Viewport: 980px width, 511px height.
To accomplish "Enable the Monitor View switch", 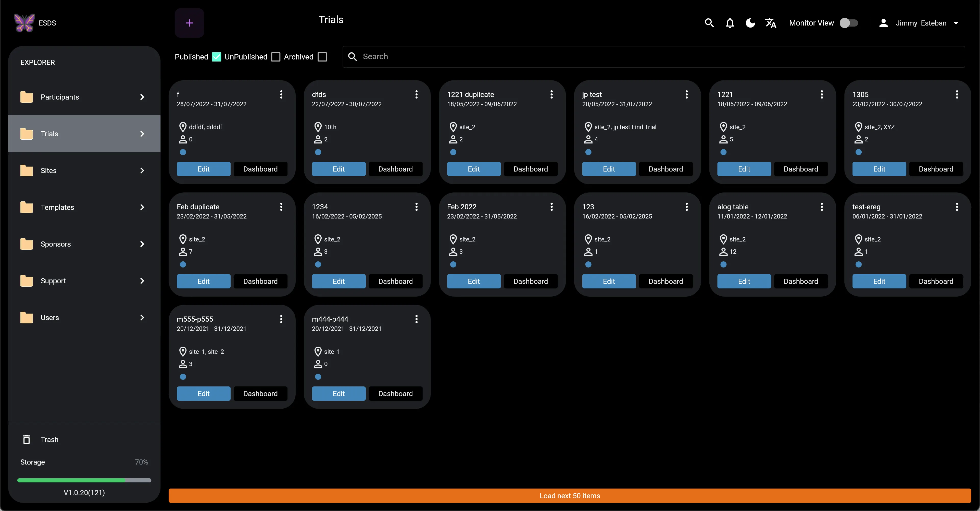I will (849, 23).
